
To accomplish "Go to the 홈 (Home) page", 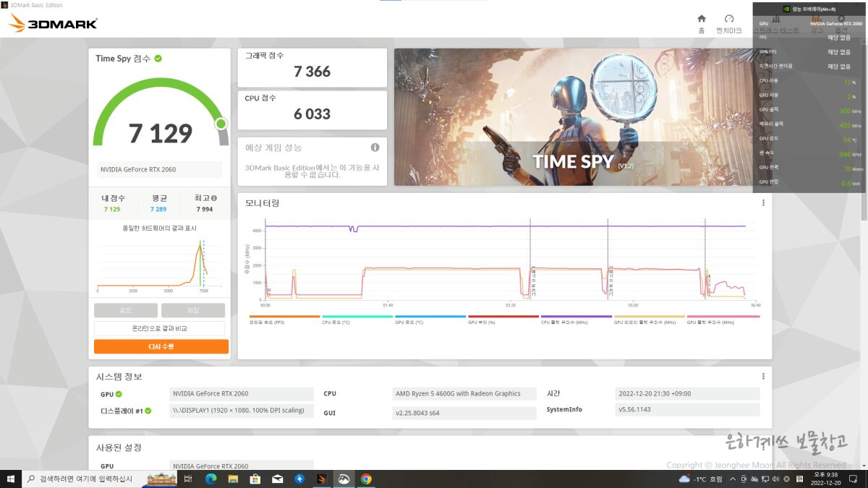I will pos(701,23).
